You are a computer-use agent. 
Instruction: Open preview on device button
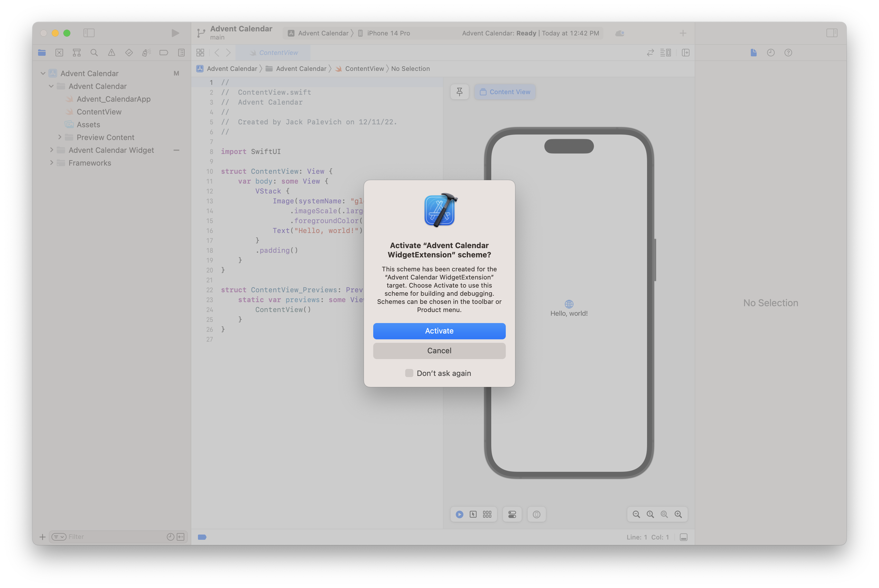pos(537,514)
